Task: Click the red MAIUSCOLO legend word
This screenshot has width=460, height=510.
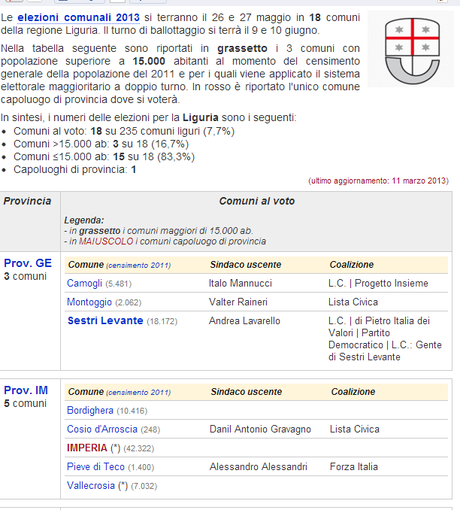Action: coord(106,241)
